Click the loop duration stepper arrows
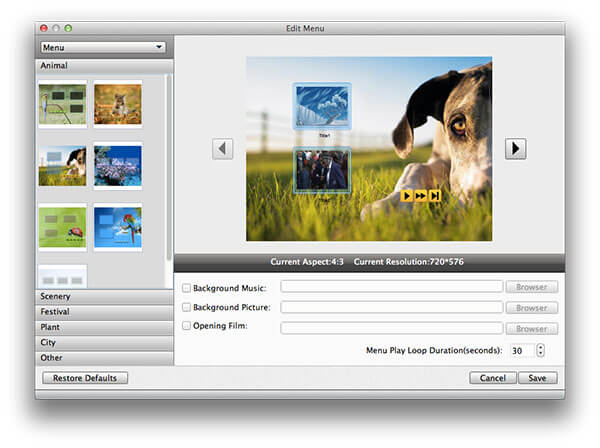600x448 pixels. [x=540, y=350]
